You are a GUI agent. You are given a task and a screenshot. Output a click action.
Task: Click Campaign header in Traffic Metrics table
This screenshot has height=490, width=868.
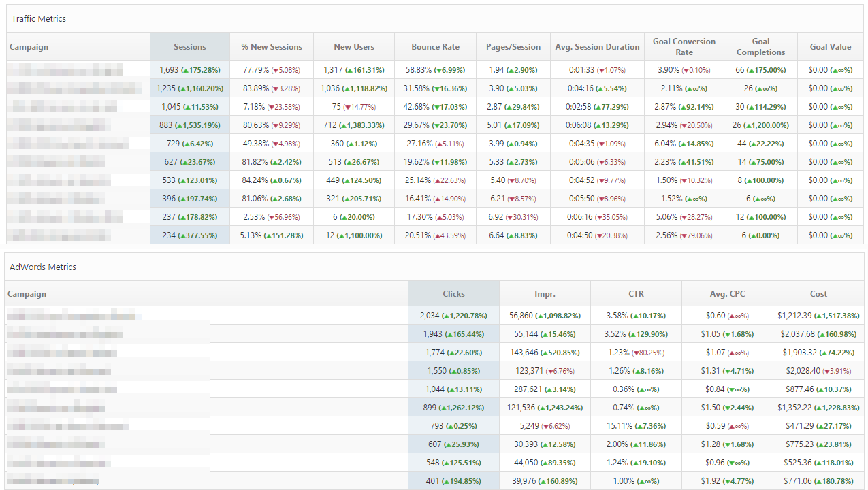pos(29,47)
